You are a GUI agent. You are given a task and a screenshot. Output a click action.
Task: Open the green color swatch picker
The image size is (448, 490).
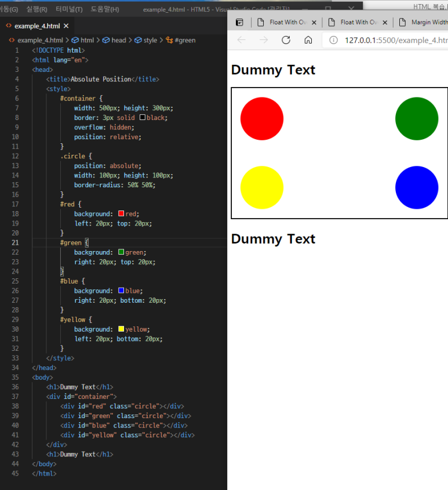click(121, 252)
